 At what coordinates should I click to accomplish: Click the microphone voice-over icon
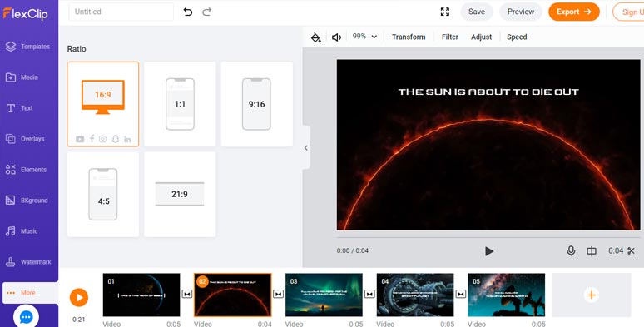(571, 250)
